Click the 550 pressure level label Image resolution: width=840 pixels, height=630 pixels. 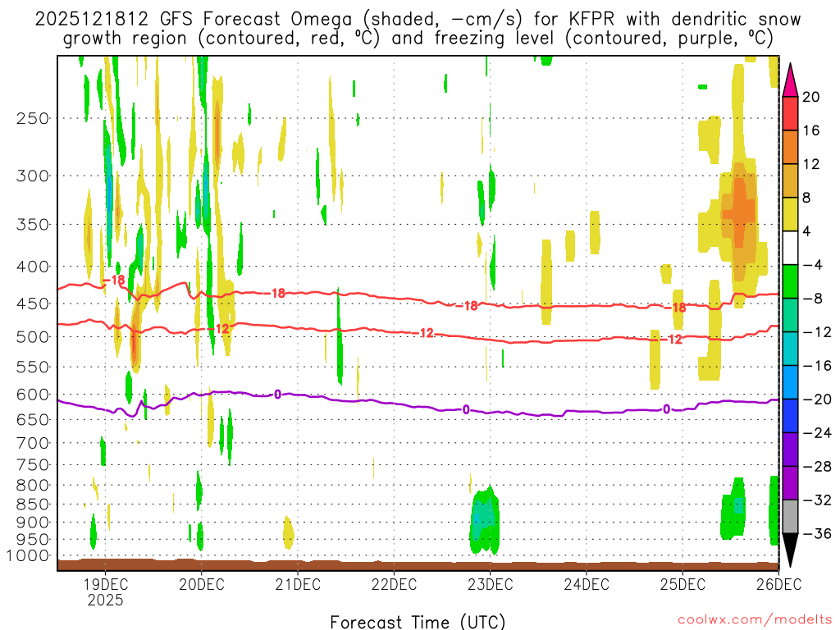point(33,367)
